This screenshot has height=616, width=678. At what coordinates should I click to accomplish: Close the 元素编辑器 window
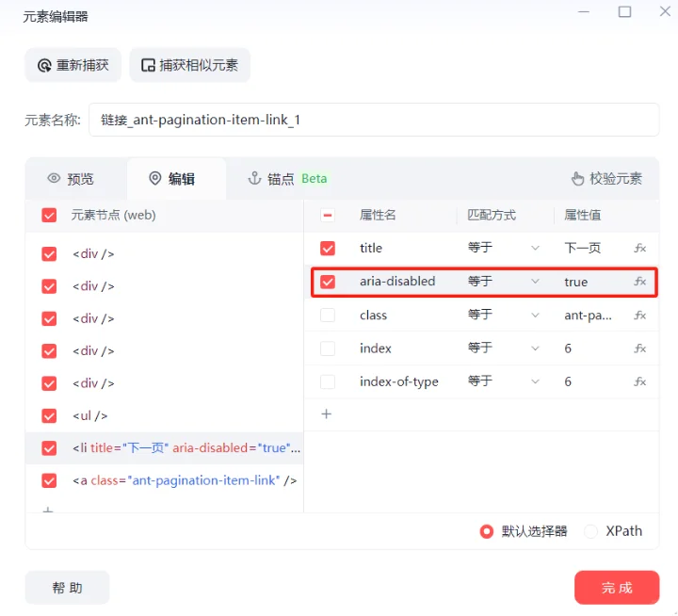pos(665,11)
